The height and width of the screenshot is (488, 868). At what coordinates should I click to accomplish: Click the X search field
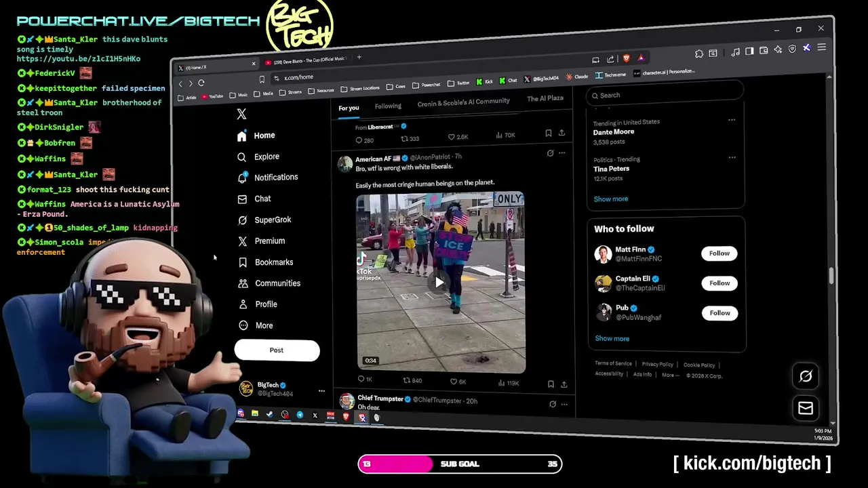[665, 95]
